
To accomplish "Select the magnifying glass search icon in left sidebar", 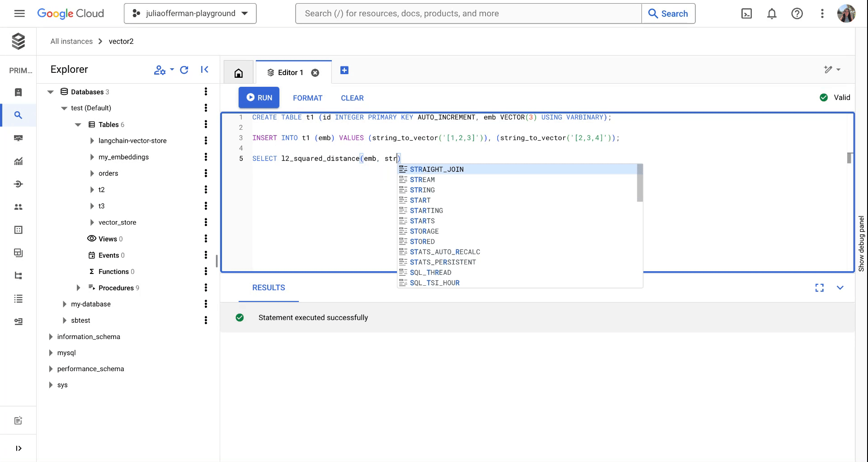I will coord(18,115).
